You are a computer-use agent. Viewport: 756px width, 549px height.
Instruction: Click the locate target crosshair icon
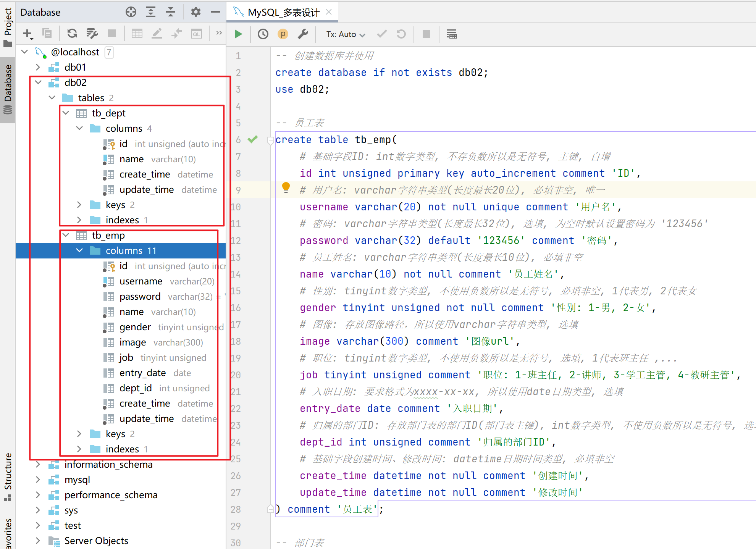click(x=131, y=12)
